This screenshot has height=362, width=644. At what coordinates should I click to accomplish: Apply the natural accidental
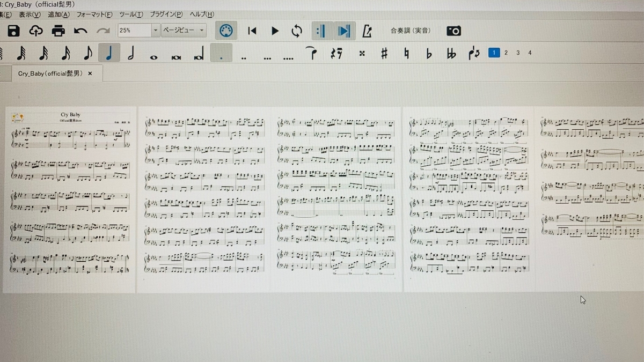407,53
